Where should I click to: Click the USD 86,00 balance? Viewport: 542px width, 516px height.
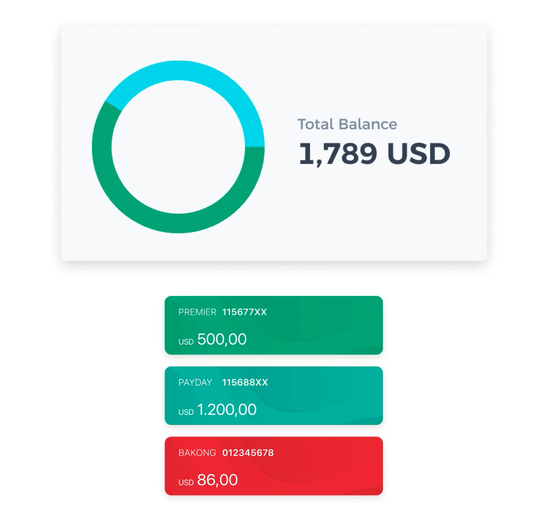tap(208, 480)
